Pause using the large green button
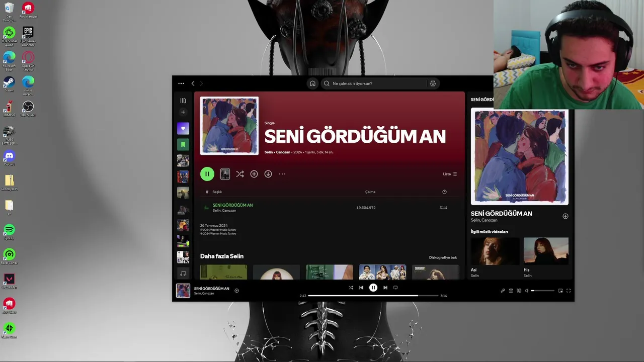The width and height of the screenshot is (644, 362). pos(207,174)
